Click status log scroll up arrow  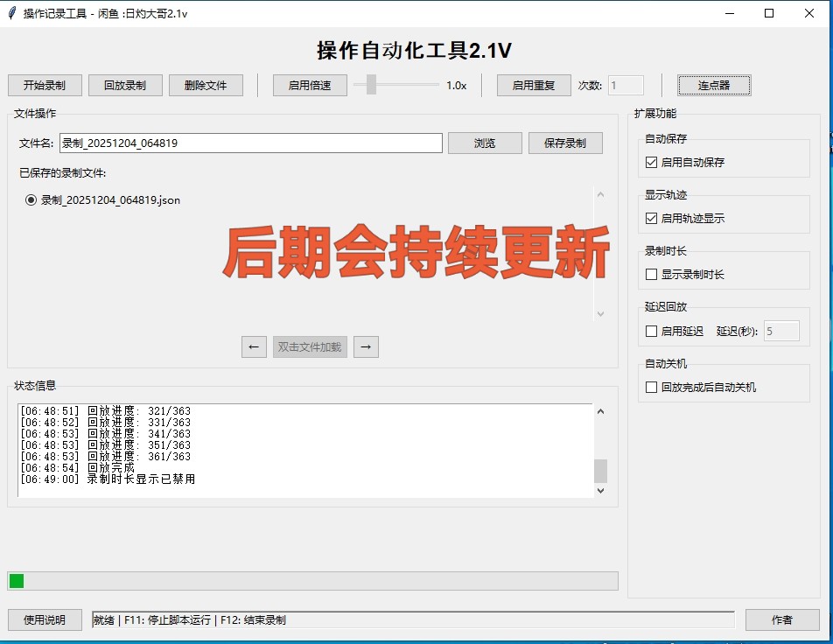click(x=600, y=411)
